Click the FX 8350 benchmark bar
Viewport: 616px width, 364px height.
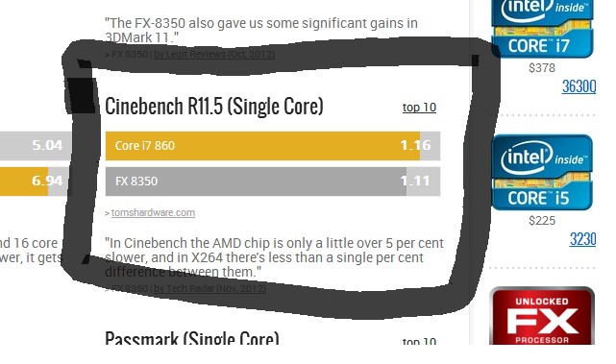coord(273,182)
